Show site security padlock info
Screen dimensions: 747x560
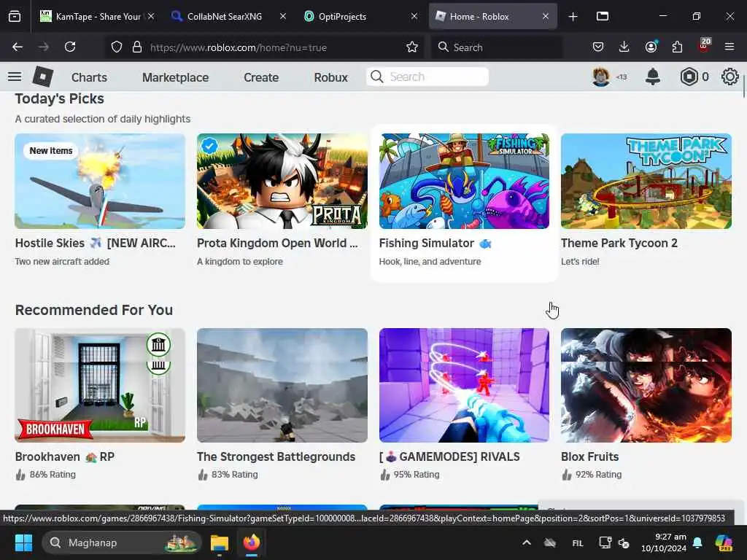coord(137,47)
